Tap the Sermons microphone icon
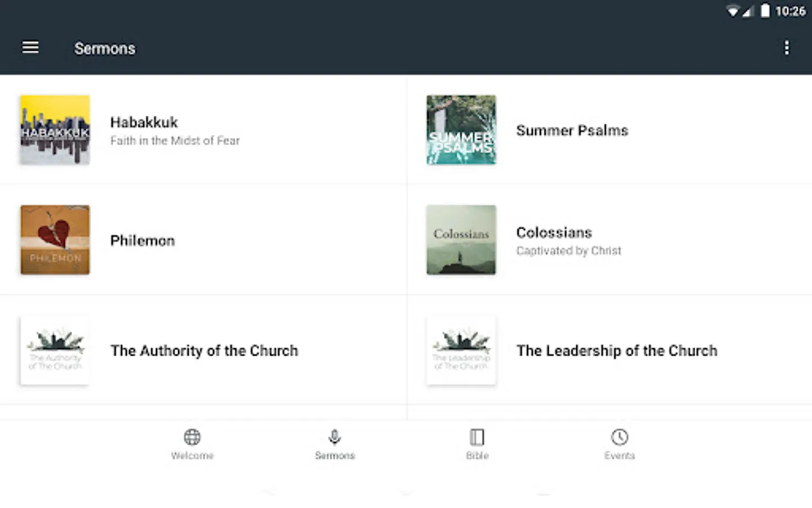Viewport: 812px width, 508px height. [x=334, y=437]
